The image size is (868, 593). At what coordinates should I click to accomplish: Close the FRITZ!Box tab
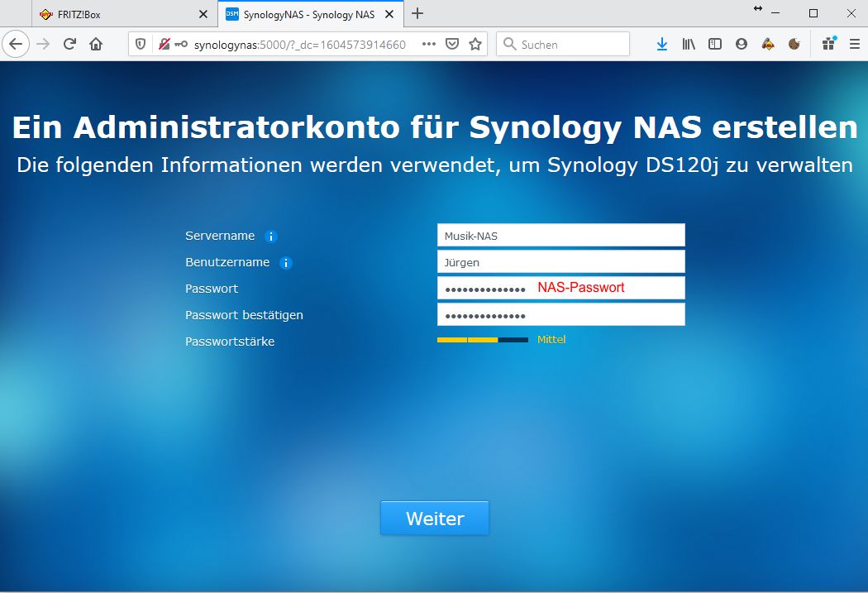(x=203, y=14)
